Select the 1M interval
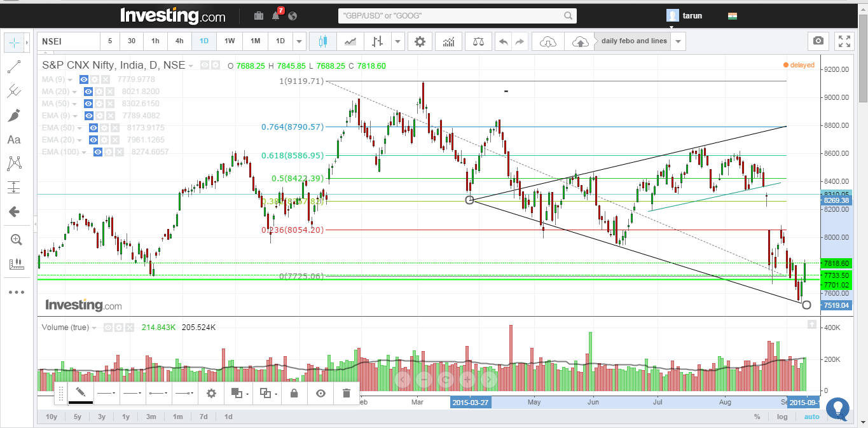This screenshot has height=428, width=868. (x=255, y=41)
